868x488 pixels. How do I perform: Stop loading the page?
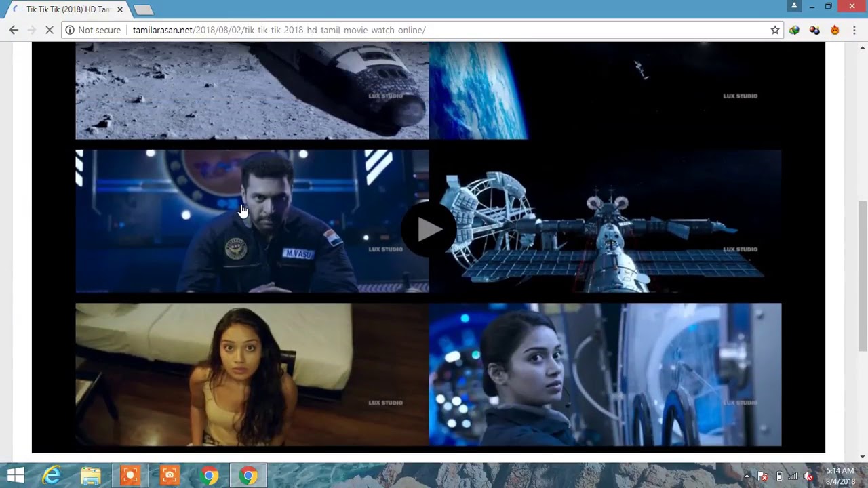(49, 30)
